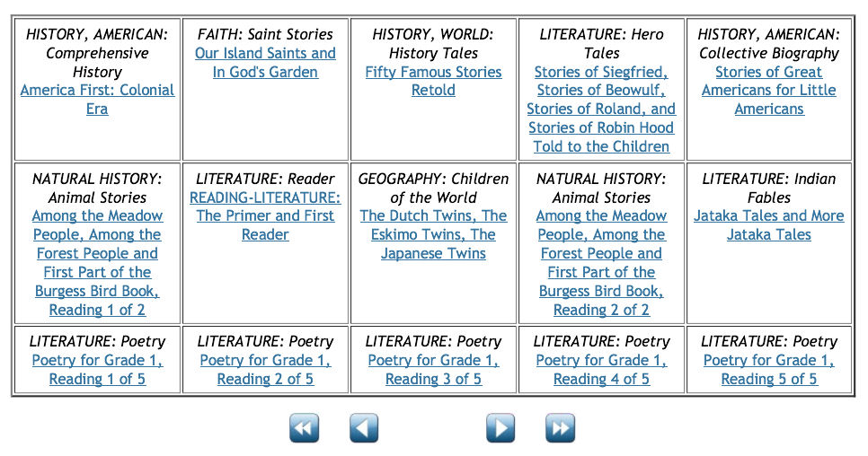The height and width of the screenshot is (456, 868).
Task: Open Poetry for Grade 1, Reading 1 of 5
Action: point(97,369)
